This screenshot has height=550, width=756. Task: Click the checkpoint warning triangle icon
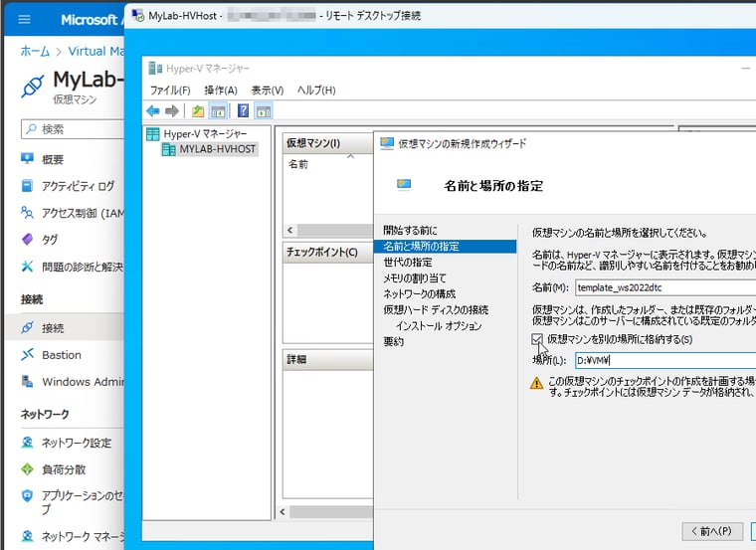[x=536, y=383]
